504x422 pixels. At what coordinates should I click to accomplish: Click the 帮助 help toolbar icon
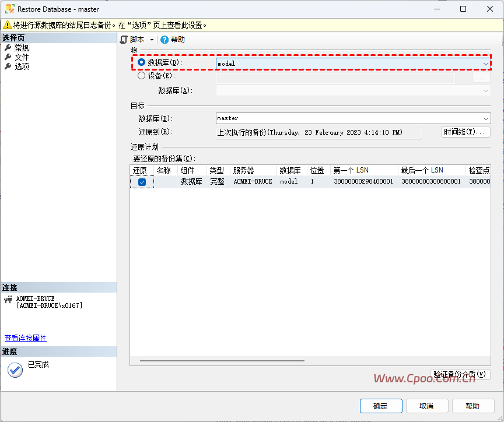[x=164, y=40]
